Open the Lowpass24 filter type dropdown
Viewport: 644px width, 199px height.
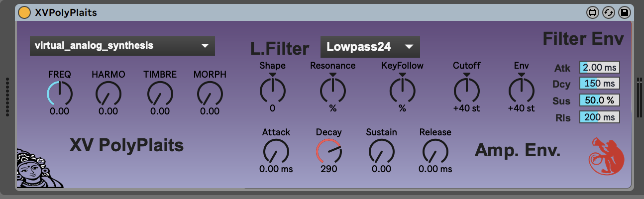point(370,47)
